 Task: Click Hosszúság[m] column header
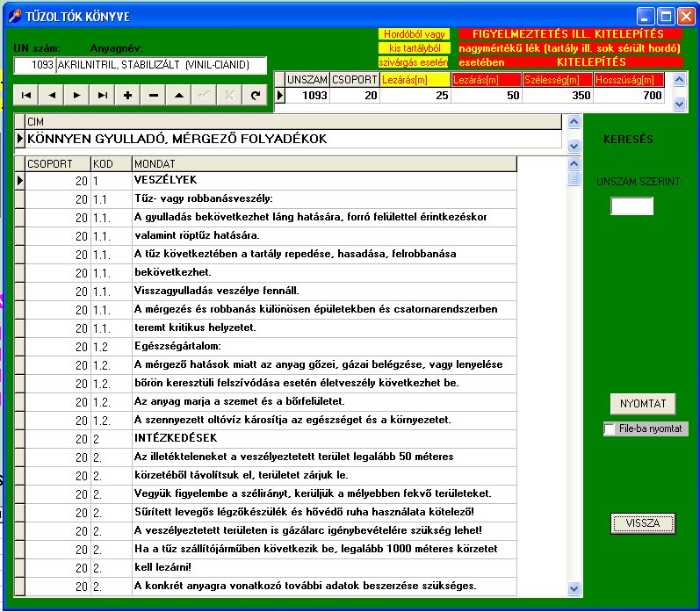(x=629, y=79)
